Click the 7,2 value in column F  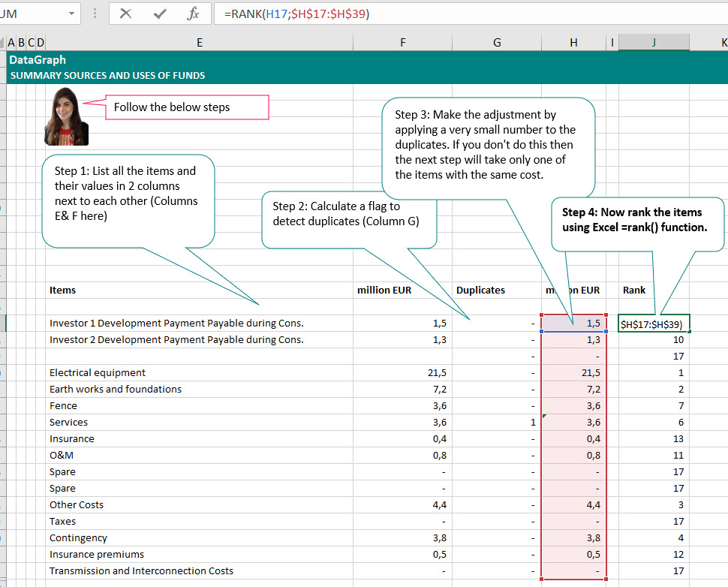pos(402,389)
